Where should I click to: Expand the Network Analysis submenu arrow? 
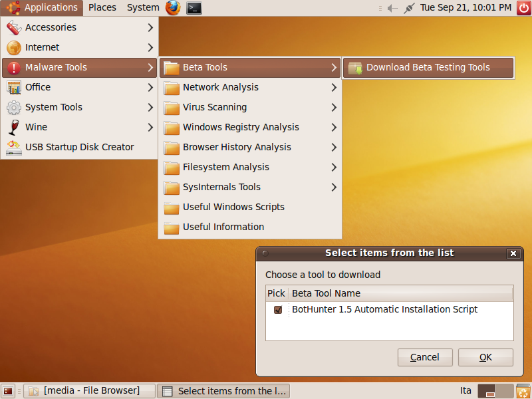[x=334, y=88]
